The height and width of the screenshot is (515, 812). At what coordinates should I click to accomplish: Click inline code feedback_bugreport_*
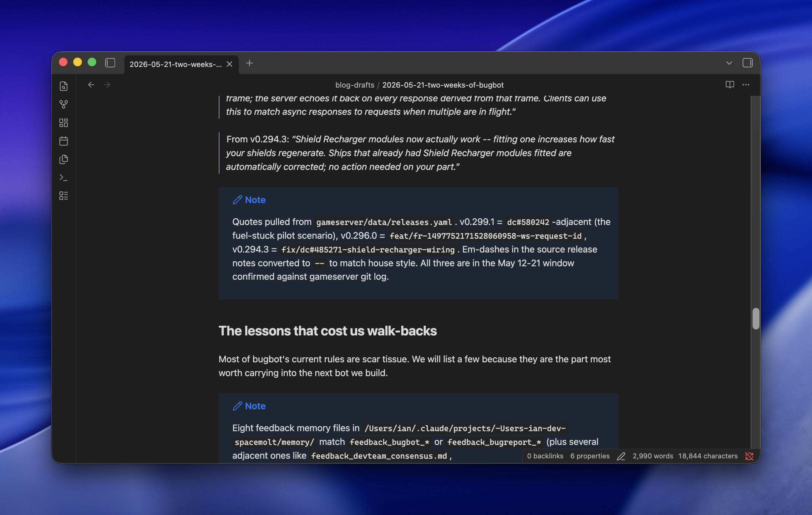[x=494, y=442]
